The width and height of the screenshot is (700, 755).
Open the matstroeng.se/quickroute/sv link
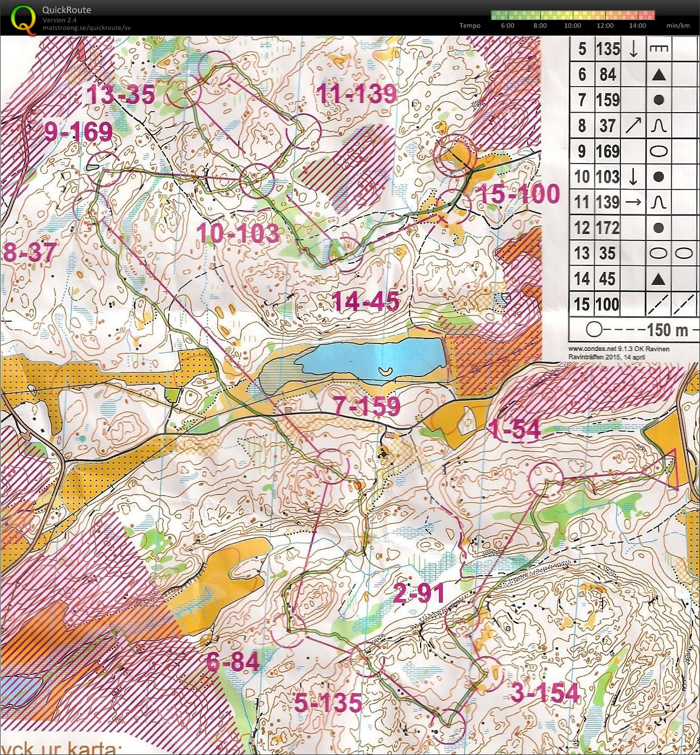[x=87, y=28]
